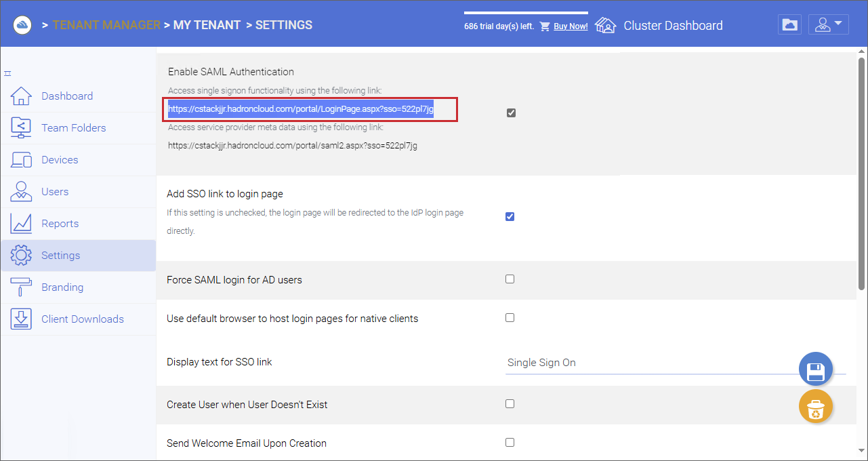Click 'If this setting is unchecked' description text

315,222
